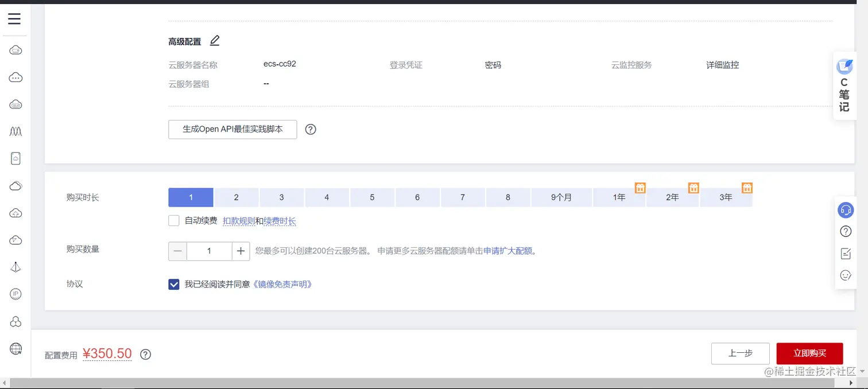This screenshot has height=389, width=868.
Task: Click the 密码 login credential value
Action: 493,65
